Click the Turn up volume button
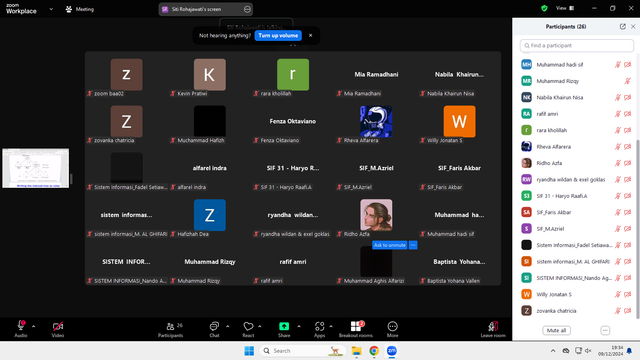Screen dimensions: 640x360 [x=278, y=36]
